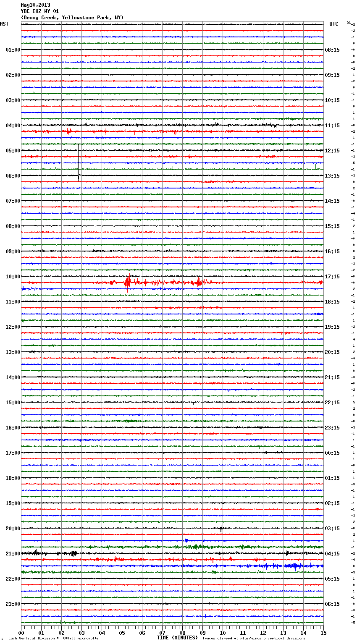This screenshot has width=357, height=644.
Task: Click the 12:15 UTC time label
Action: click(332, 151)
